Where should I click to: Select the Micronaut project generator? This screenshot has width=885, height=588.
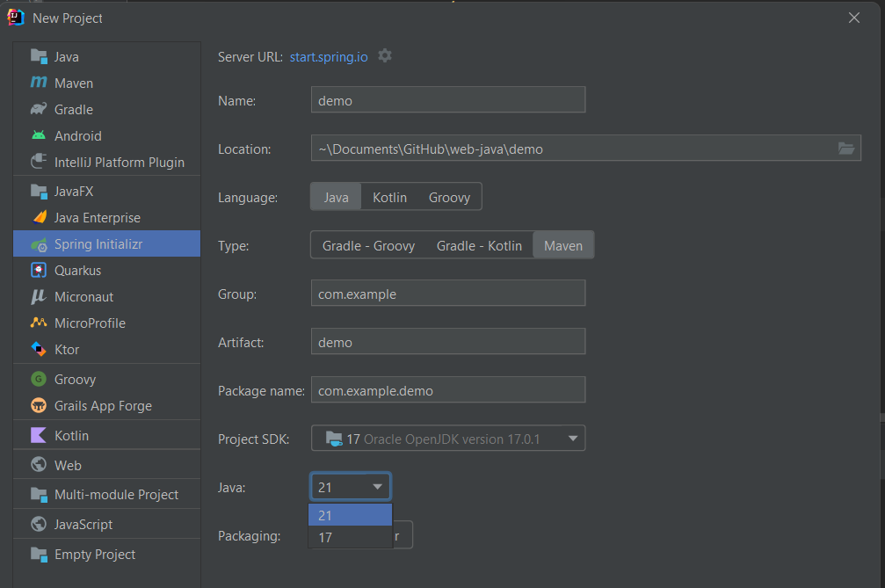[106, 297]
